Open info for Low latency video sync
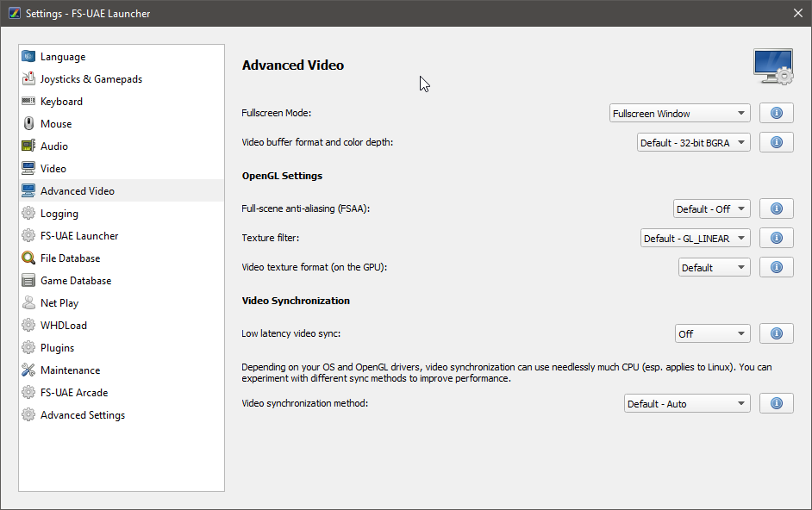 (x=777, y=333)
